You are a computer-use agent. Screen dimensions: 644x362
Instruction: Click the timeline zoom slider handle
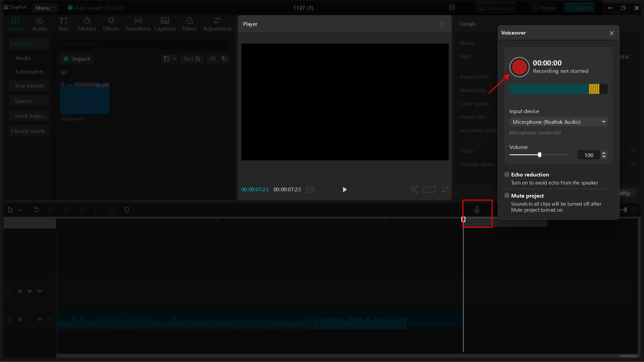pos(625,210)
